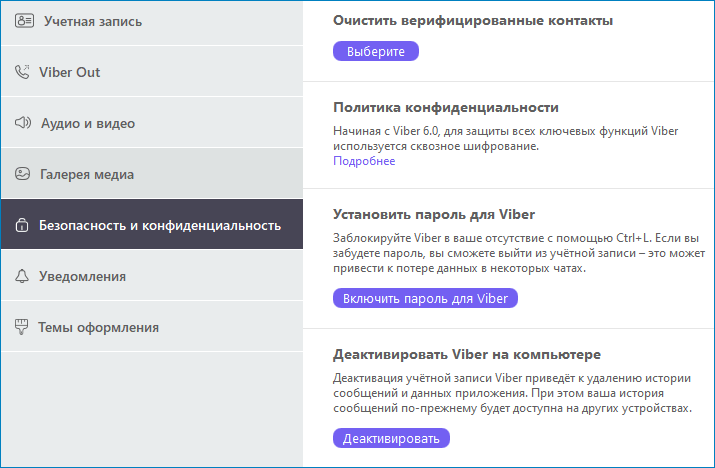This screenshot has height=468, width=715.
Task: Open Темы оформления settings
Action: 152,326
